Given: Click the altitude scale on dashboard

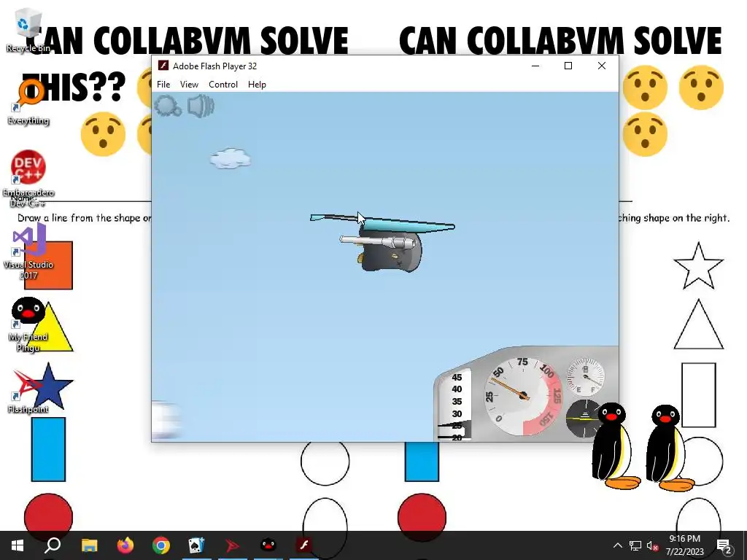Looking at the screenshot, I should (x=455, y=405).
